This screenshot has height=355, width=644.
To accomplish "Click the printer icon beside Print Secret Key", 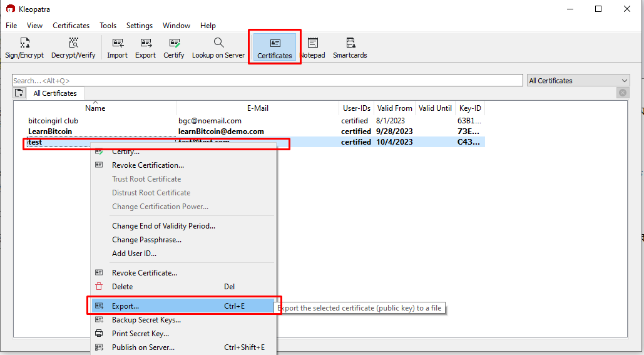I will 99,333.
